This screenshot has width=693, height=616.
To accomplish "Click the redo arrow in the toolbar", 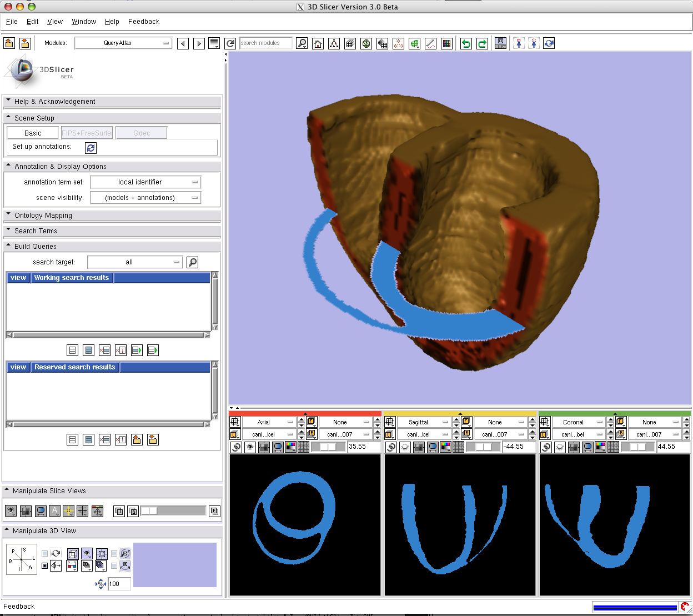I will click(482, 43).
